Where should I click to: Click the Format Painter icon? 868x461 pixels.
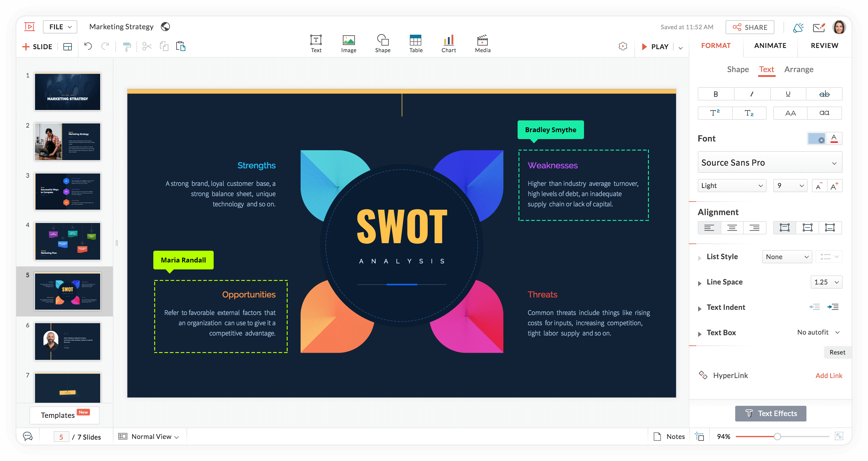127,46
